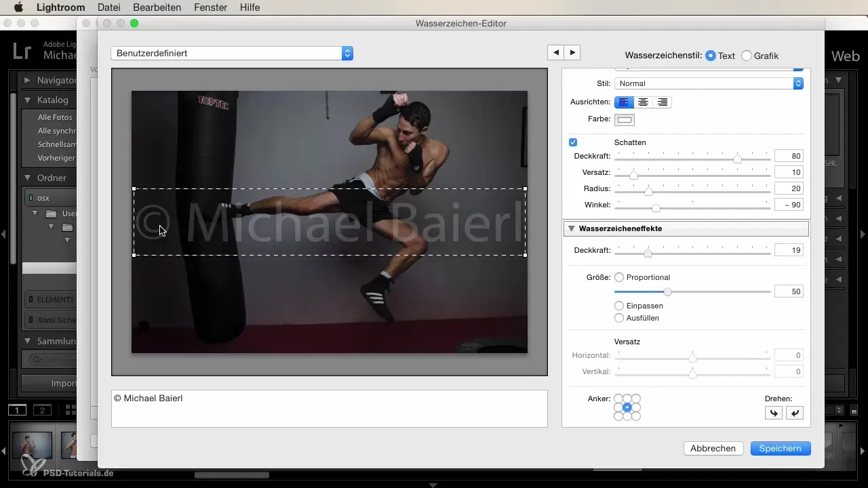Click the watermark text input field
Image resolution: width=868 pixels, height=488 pixels.
click(329, 408)
